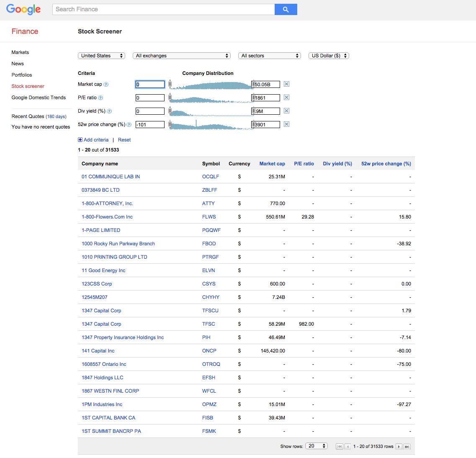Go to first page of results
This screenshot has height=458, width=476.
[340, 446]
